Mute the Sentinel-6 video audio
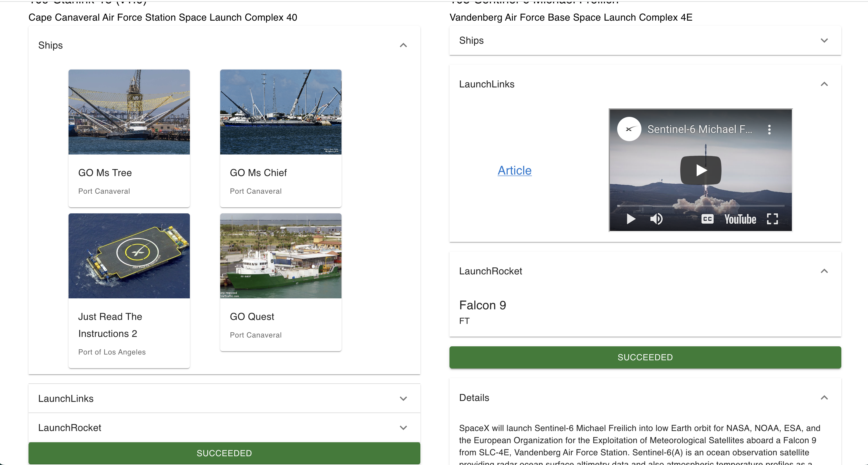 pos(656,219)
